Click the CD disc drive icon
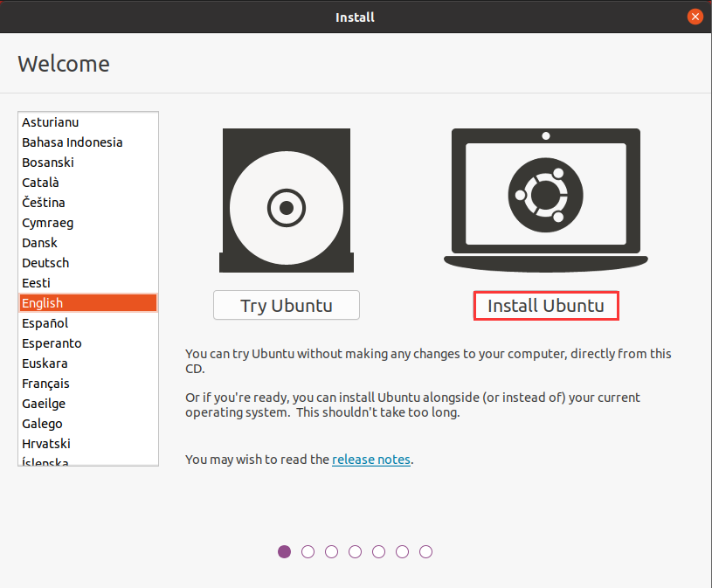This screenshot has width=712, height=588. 287,201
